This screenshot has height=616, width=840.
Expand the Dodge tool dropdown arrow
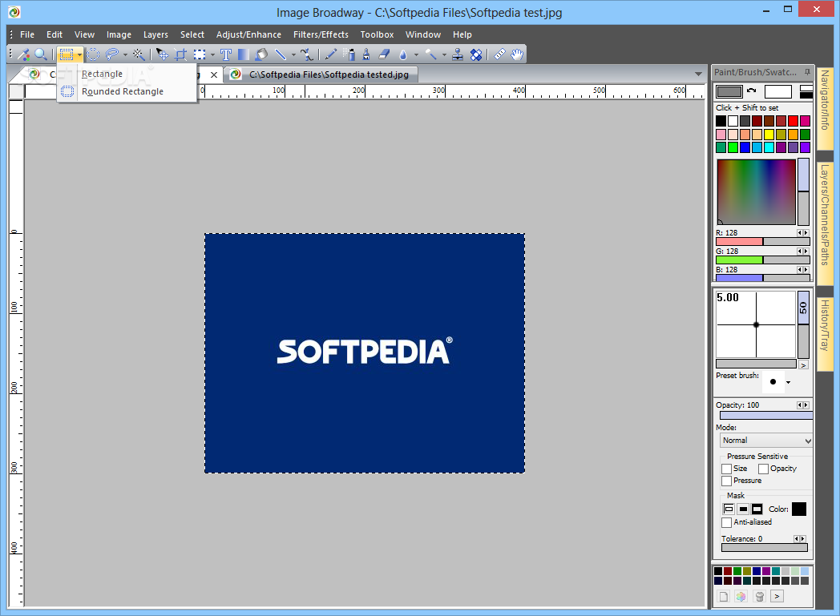coord(444,54)
